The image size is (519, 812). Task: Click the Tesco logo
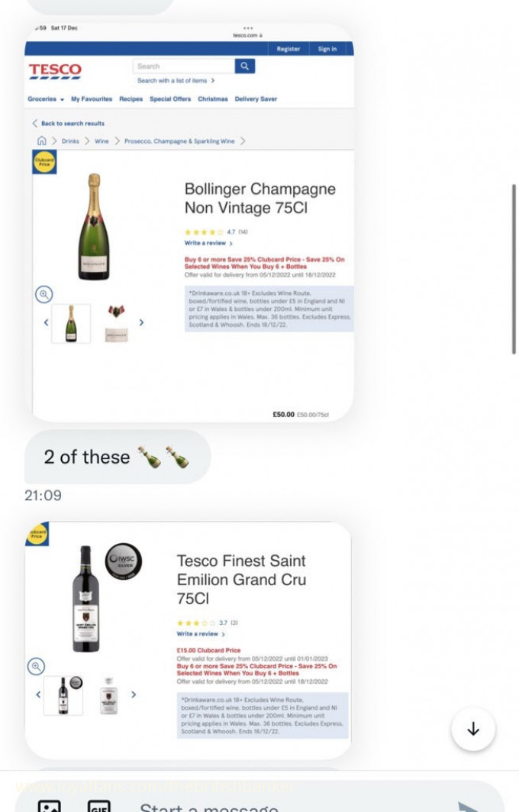[x=55, y=71]
